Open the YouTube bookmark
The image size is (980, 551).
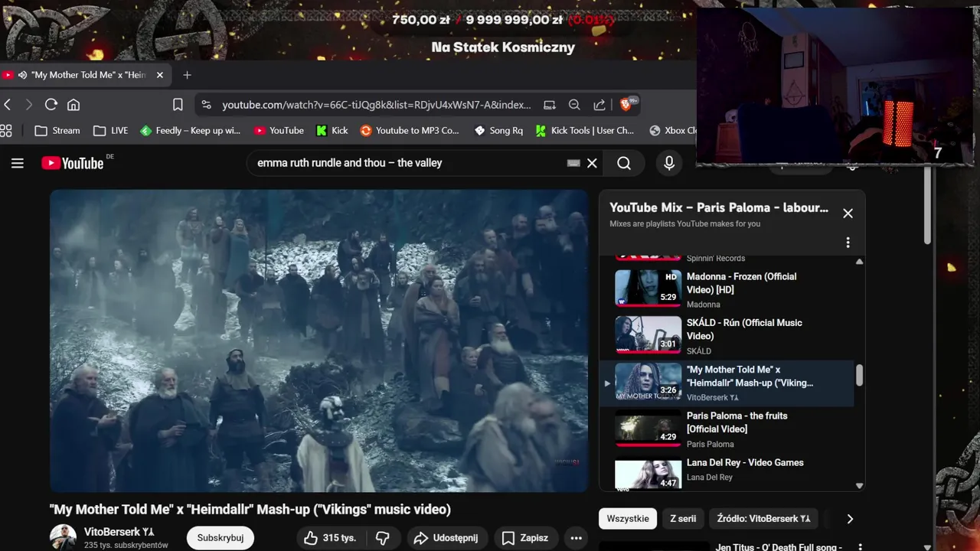(279, 131)
